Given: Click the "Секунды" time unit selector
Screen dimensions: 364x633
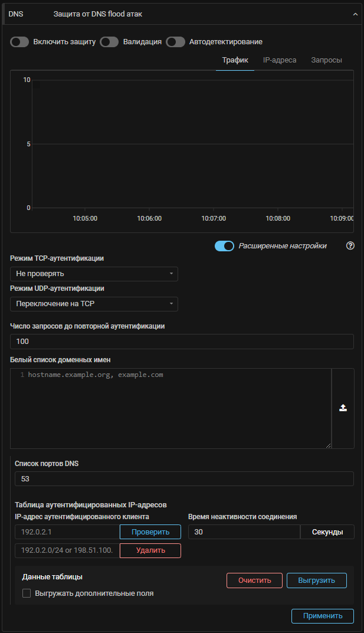Looking at the screenshot, I should (327, 532).
